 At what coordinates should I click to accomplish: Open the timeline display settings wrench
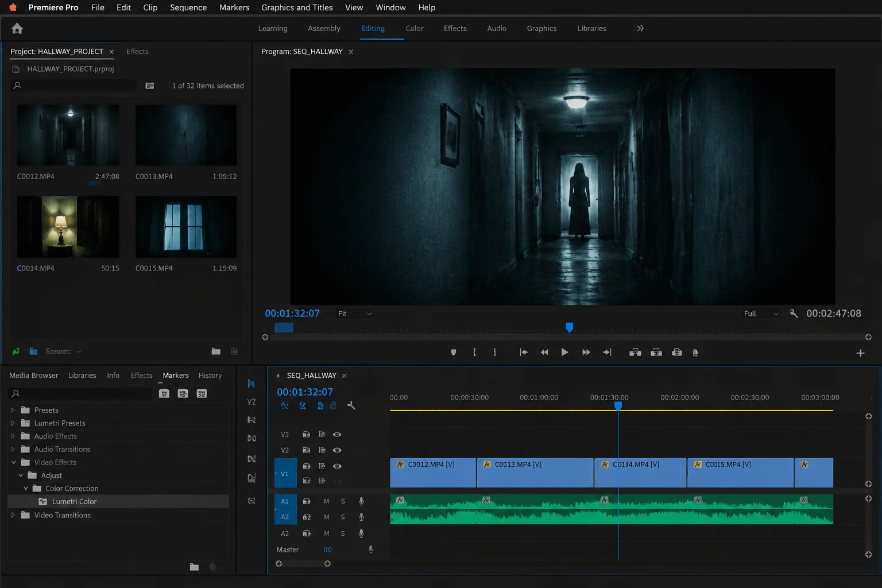(351, 405)
